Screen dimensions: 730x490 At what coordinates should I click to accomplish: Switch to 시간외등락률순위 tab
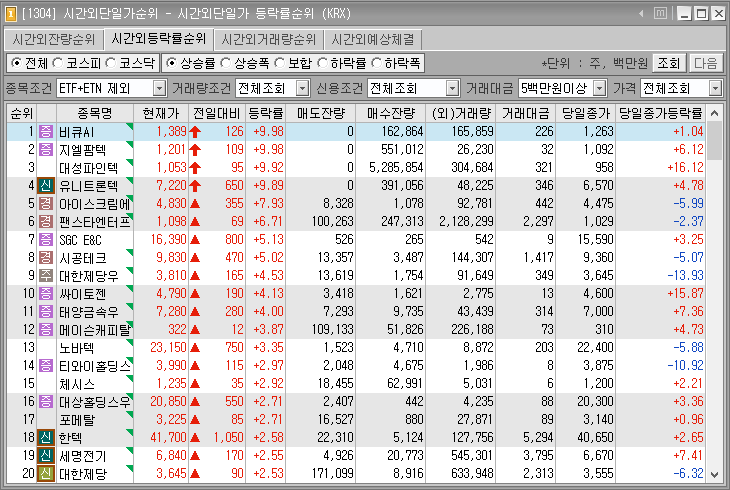click(159, 39)
